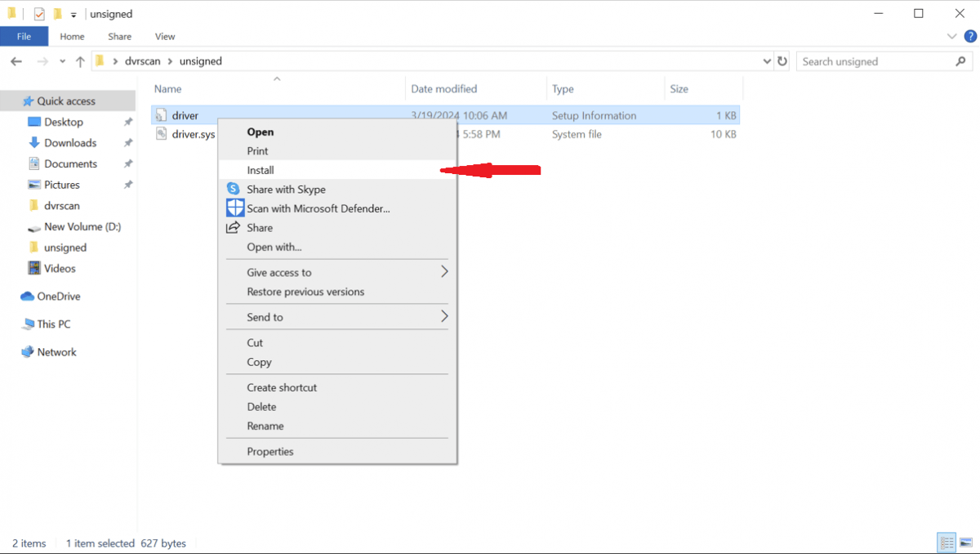
Task: Switch to Large icons view layout
Action: [x=968, y=543]
